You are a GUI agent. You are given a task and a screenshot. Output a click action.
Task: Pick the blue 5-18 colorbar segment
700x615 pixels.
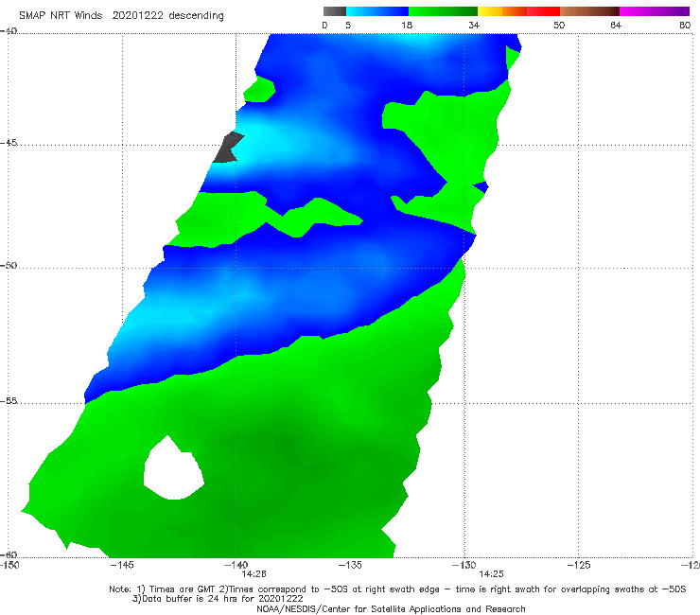[x=377, y=11]
